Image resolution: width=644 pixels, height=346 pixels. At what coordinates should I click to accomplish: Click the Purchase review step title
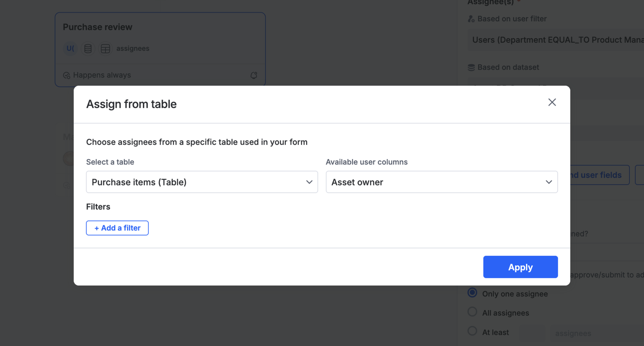(x=97, y=27)
